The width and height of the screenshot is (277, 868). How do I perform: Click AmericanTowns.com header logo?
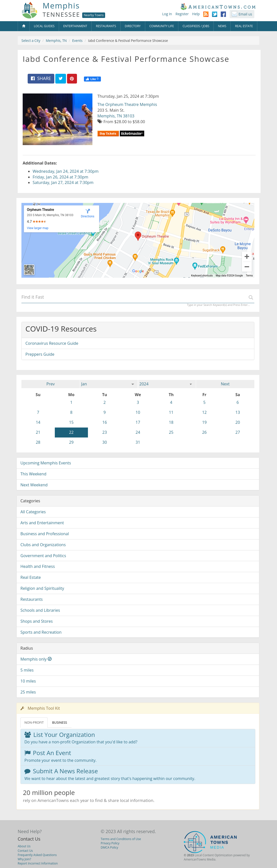[218, 6]
